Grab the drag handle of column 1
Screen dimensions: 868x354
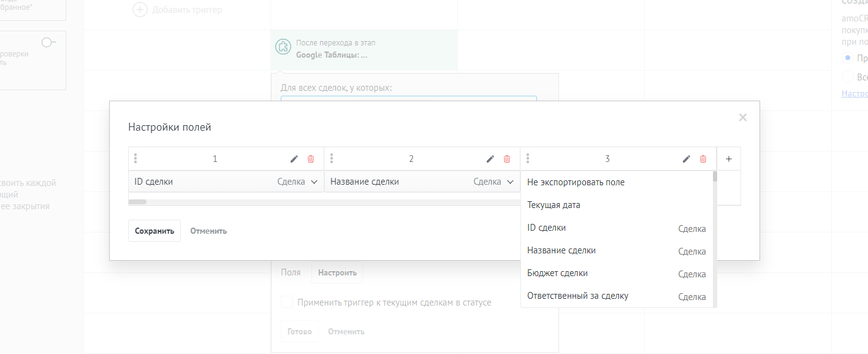tap(135, 158)
